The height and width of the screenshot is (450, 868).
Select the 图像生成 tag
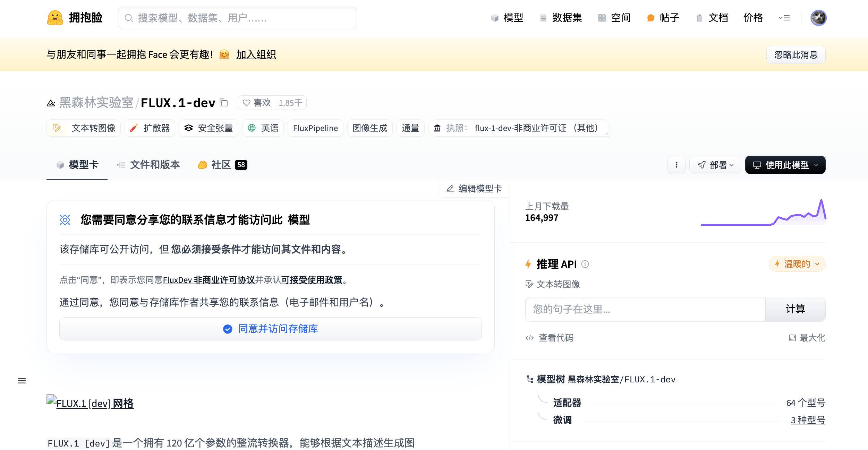tap(370, 128)
